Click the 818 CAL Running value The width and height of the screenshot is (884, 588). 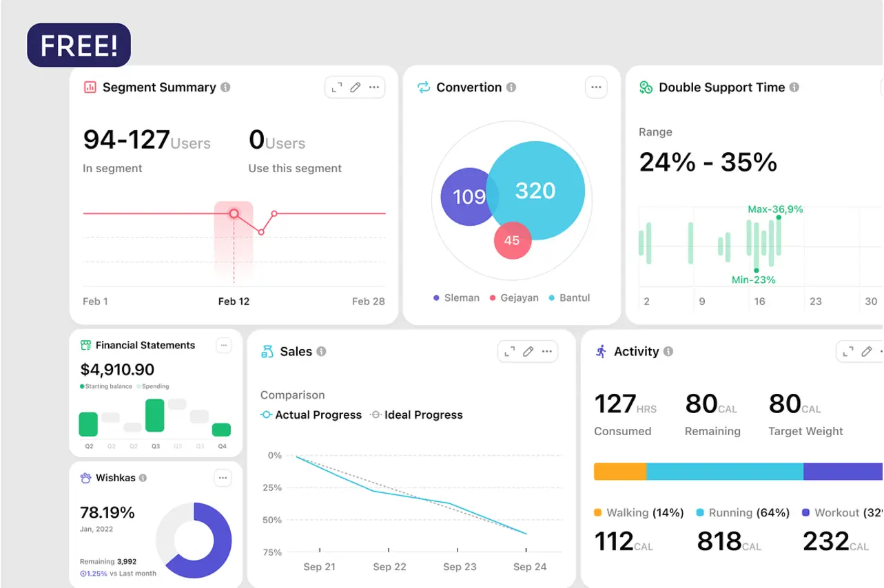click(729, 542)
